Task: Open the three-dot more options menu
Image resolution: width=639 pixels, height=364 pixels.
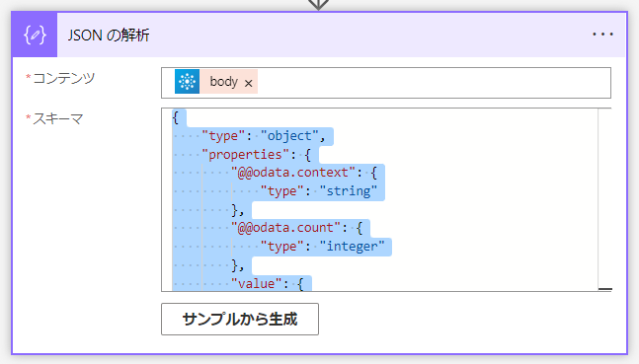Action: tap(602, 35)
